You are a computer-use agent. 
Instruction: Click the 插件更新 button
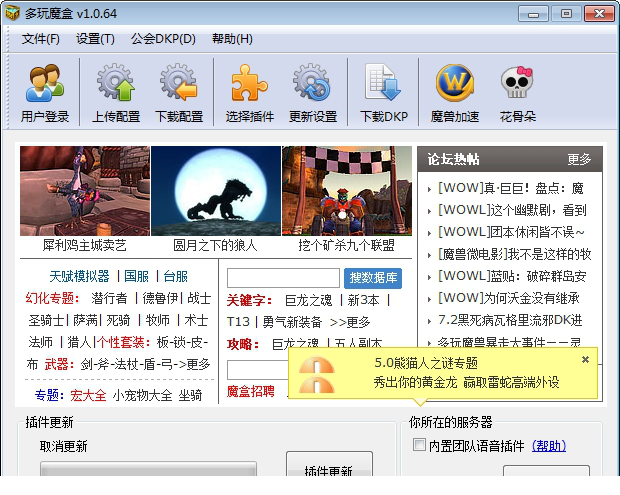click(329, 465)
